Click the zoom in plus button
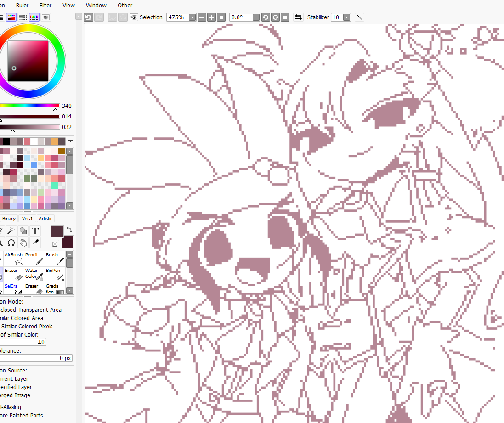 click(x=211, y=17)
